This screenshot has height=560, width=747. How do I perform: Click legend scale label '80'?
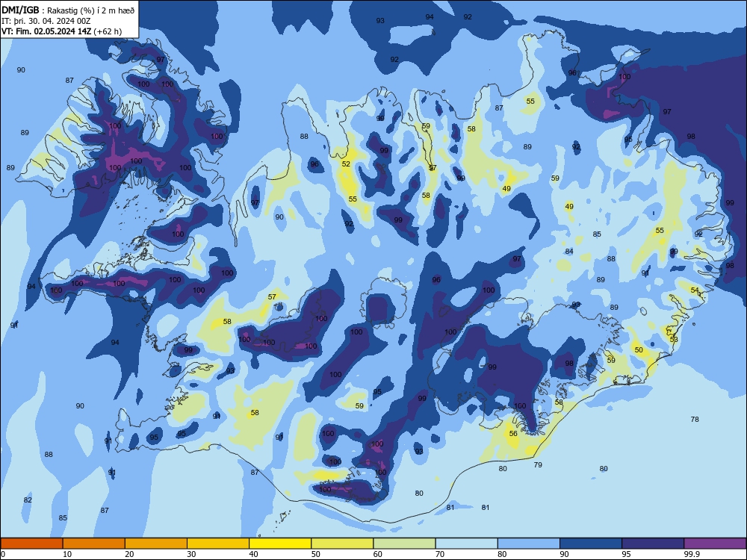tap(502, 554)
